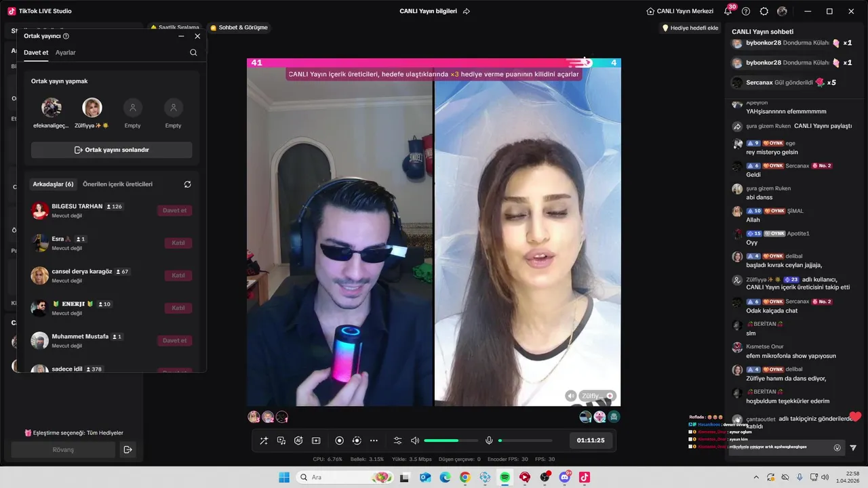This screenshot has height=488, width=868.
Task: Select Önerilen içerik üreticileri tab
Action: coord(117,184)
